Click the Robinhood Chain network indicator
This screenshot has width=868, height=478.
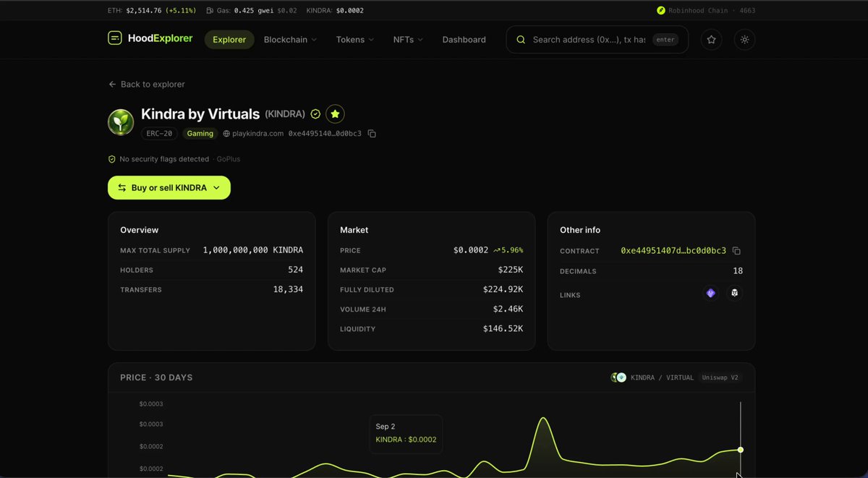point(706,11)
